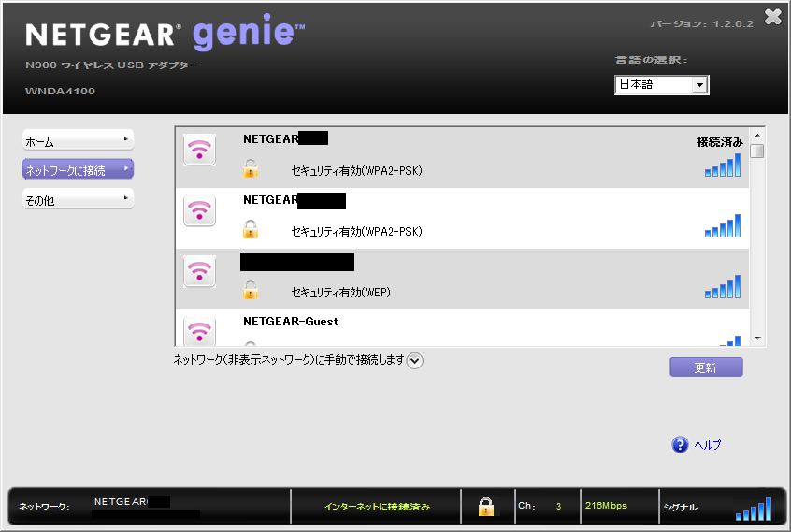The image size is (791, 532).
Task: Expand the その他 menu
Action: [x=78, y=199]
